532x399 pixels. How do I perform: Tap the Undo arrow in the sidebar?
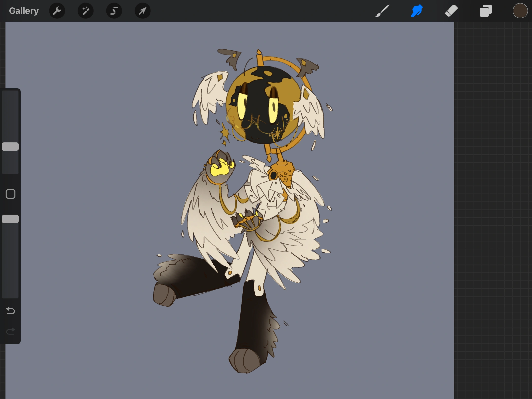(10, 311)
